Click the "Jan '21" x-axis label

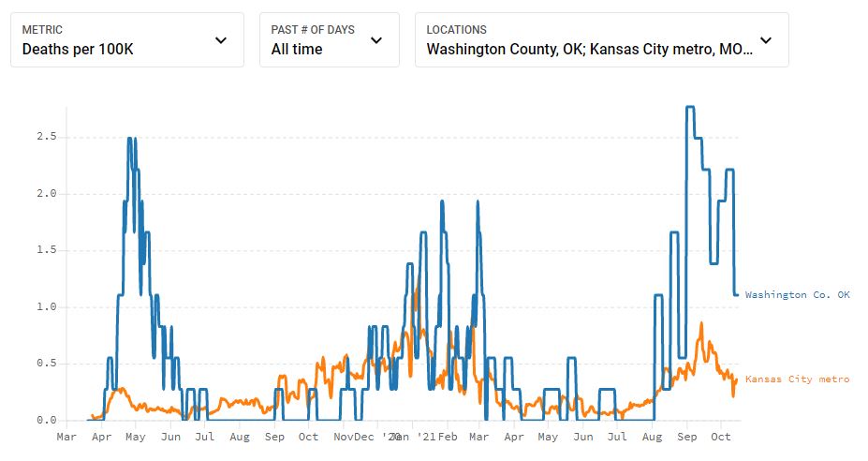[x=418, y=438]
